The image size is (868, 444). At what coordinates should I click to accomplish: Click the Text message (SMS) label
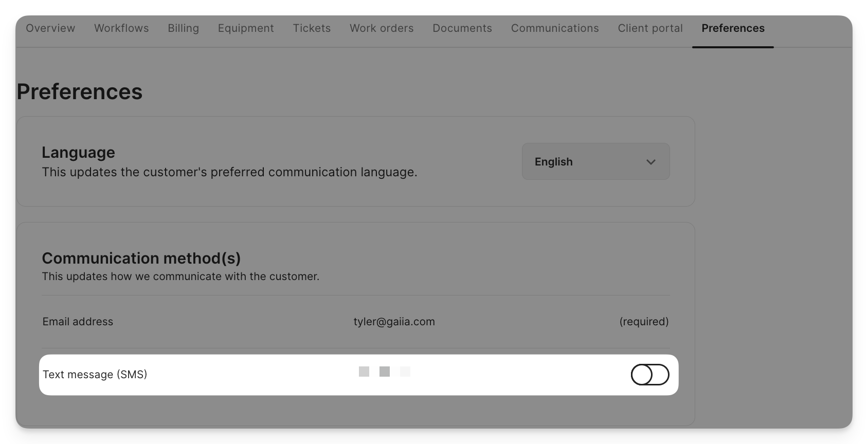95,375
